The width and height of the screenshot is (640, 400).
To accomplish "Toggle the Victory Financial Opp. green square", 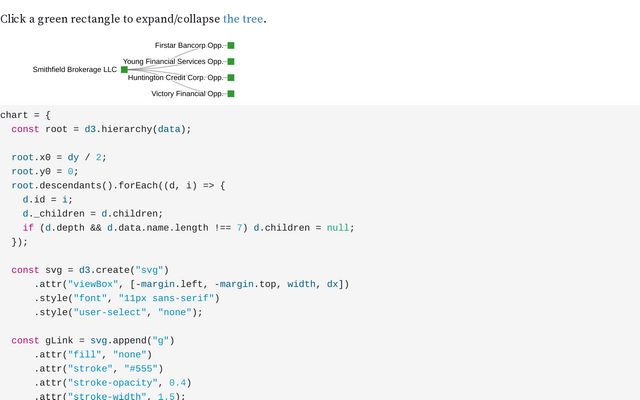I will click(x=231, y=94).
